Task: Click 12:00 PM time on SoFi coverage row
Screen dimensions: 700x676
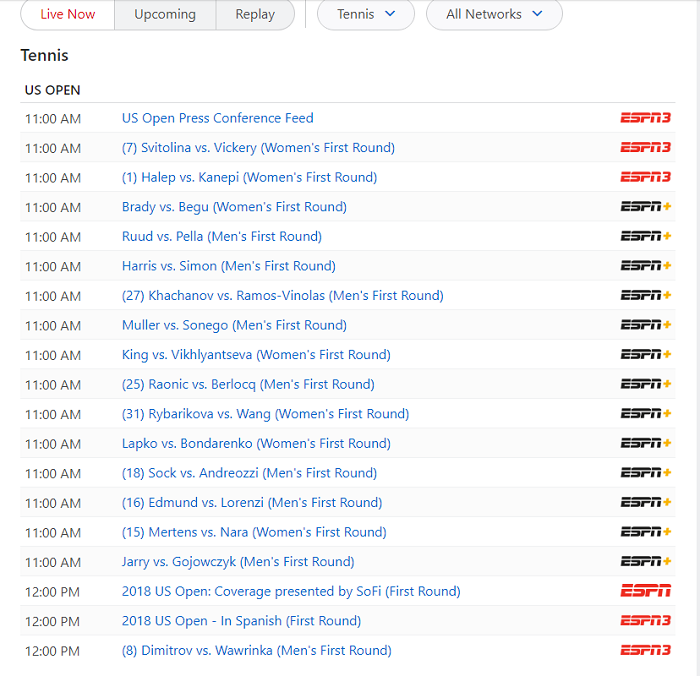Action: click(x=52, y=592)
